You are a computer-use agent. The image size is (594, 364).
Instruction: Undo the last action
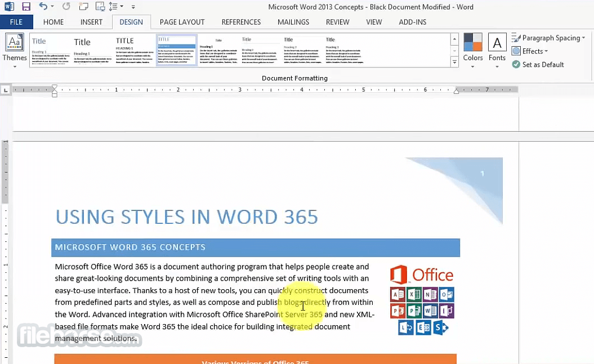(x=43, y=6)
